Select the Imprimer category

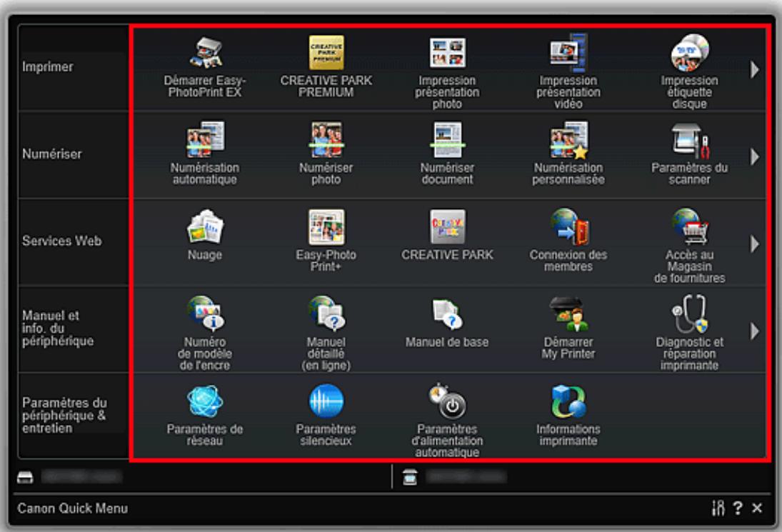[74, 67]
